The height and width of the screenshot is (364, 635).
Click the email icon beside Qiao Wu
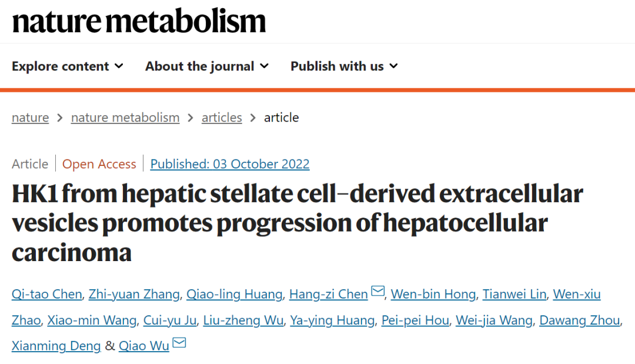[x=179, y=343]
